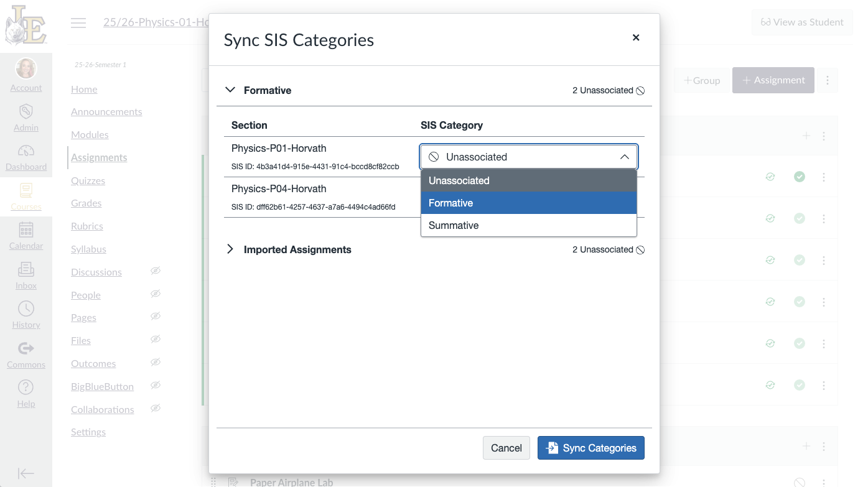Collapse the global navigation with the arrow
This screenshot has height=487, width=868.
pos(26,473)
